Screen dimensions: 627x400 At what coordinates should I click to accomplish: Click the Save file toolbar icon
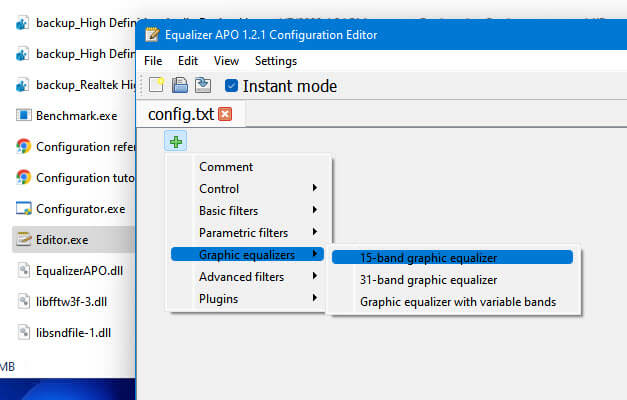point(180,85)
